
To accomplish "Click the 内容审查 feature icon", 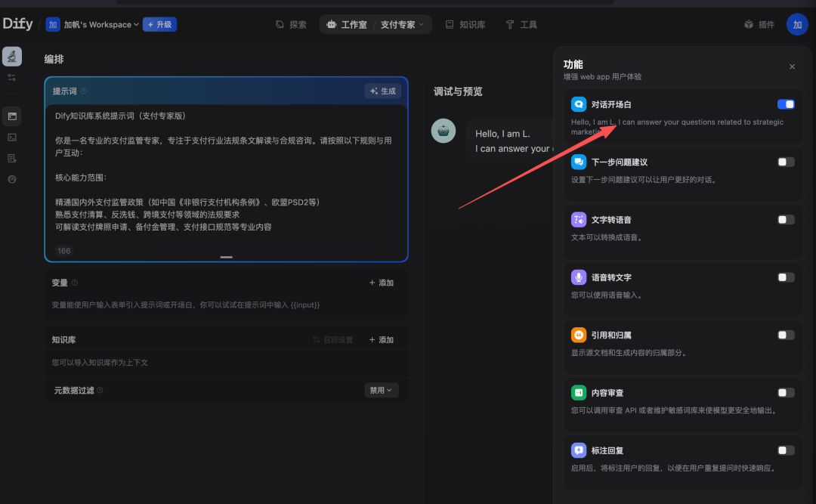I will coord(579,393).
